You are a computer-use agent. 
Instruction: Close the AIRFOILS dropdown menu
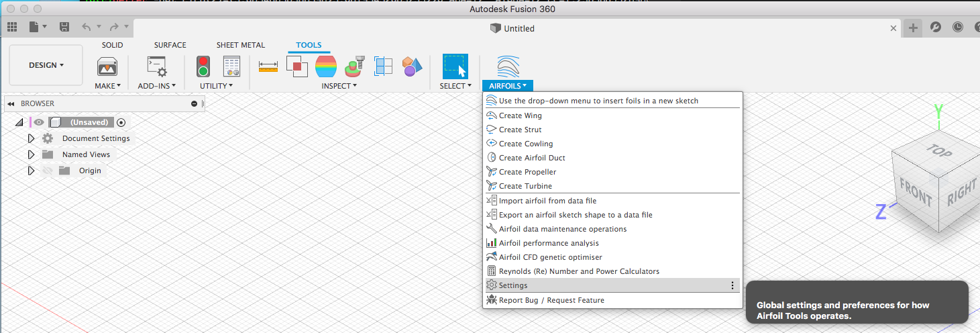[x=508, y=85]
